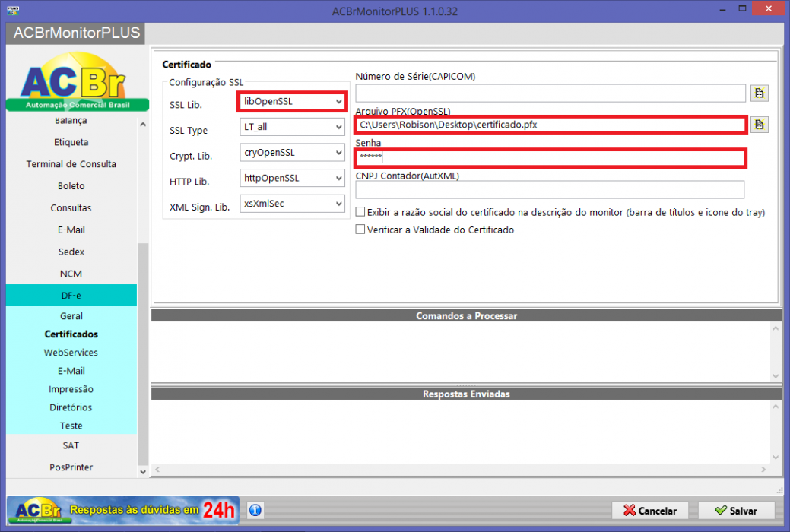The width and height of the screenshot is (790, 532).
Task: Select Impressão under DF-e
Action: [71, 389]
